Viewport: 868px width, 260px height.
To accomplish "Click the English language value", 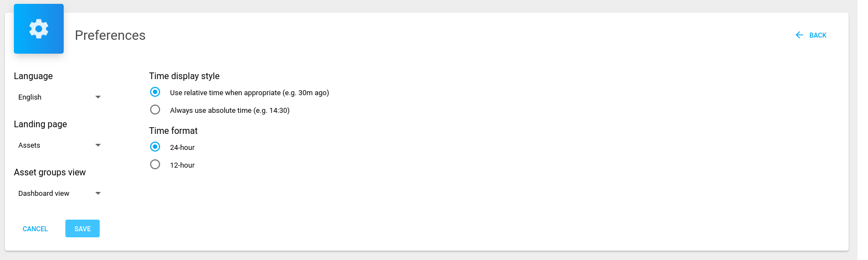I will point(30,97).
